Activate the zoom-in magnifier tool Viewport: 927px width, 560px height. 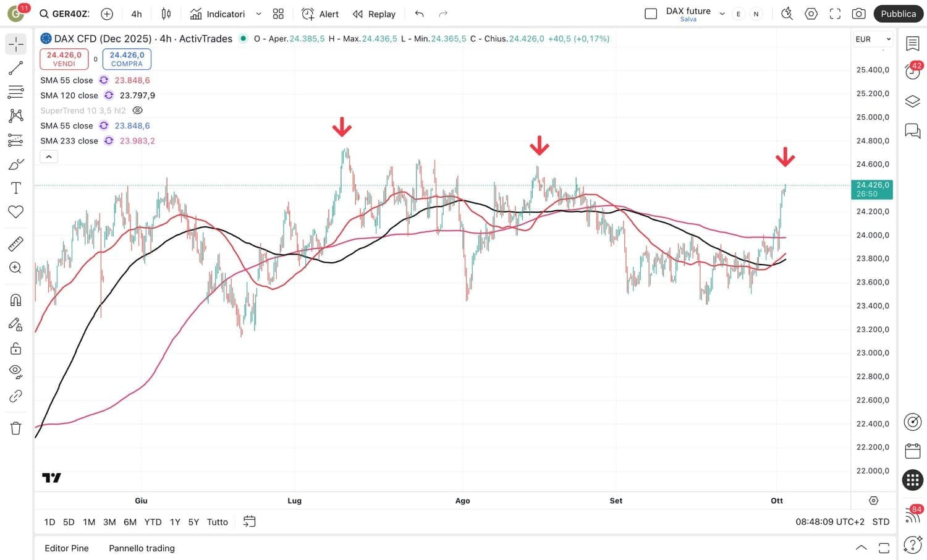tap(16, 268)
